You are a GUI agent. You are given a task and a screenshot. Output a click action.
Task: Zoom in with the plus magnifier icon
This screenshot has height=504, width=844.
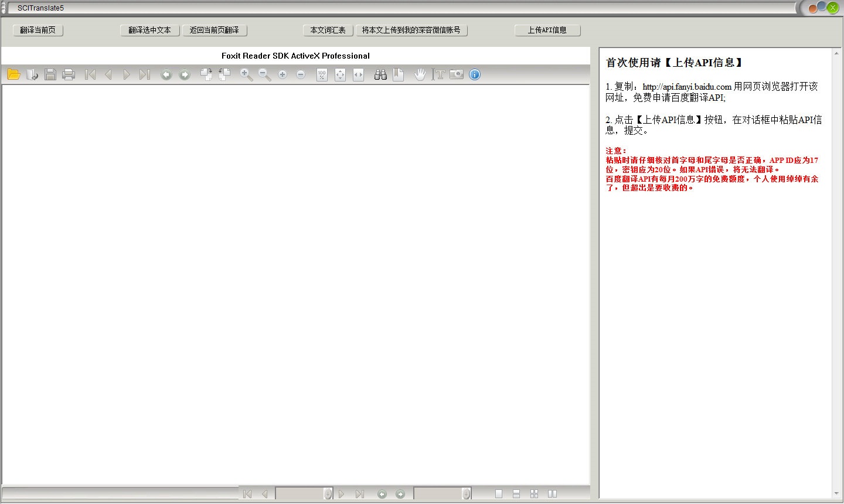247,74
